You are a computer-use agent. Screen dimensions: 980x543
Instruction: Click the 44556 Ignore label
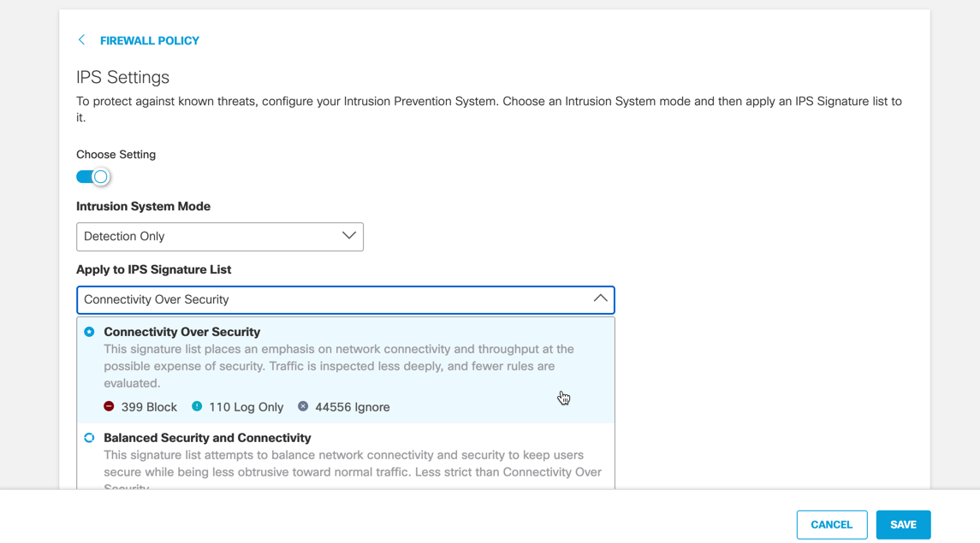pyautogui.click(x=354, y=406)
